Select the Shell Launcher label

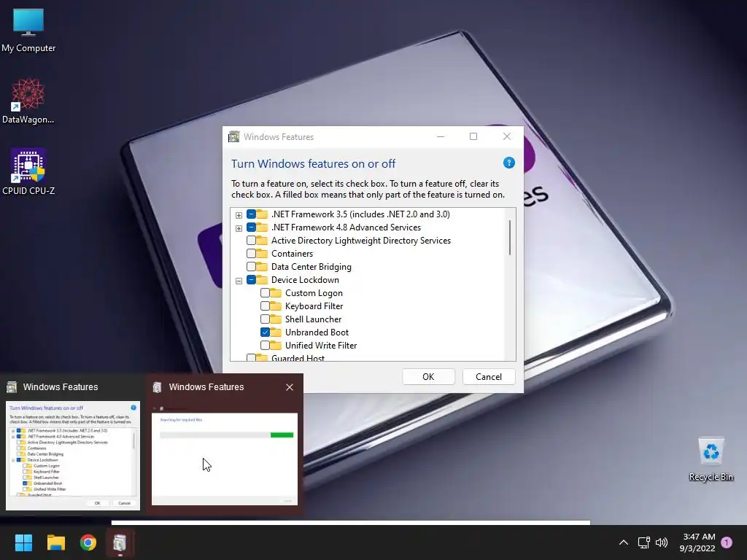(x=313, y=319)
